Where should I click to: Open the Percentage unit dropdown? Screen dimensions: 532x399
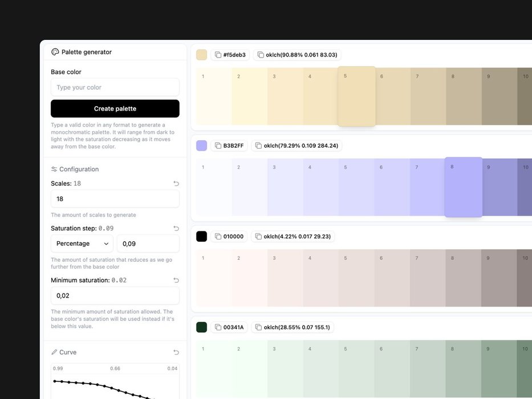click(x=82, y=243)
